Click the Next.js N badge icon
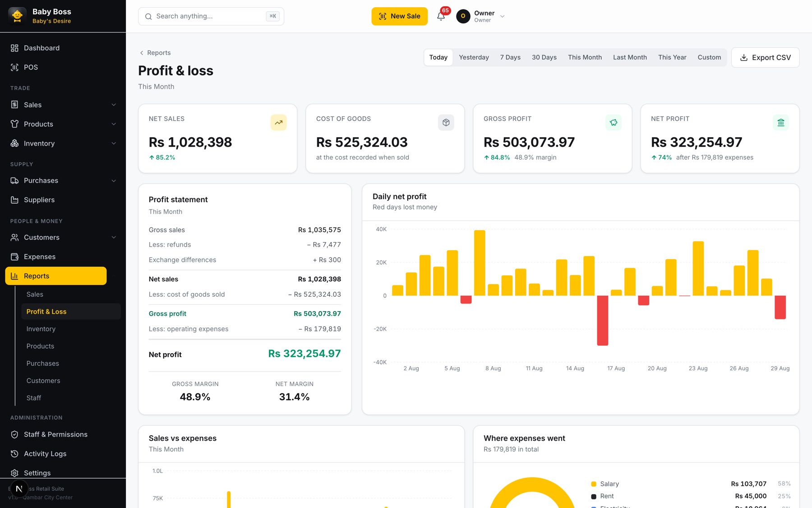 [19, 489]
